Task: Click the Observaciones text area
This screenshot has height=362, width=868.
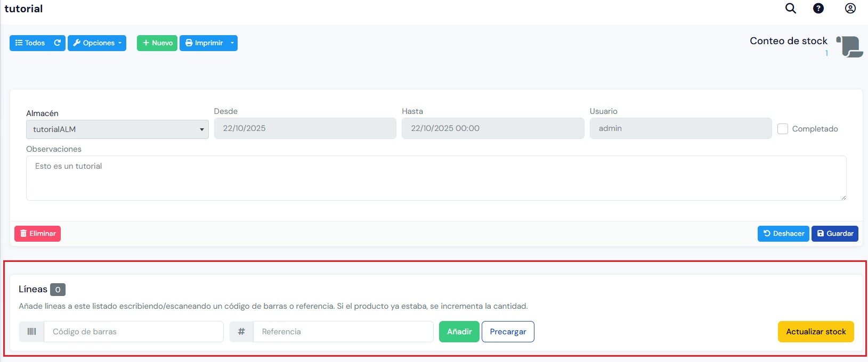Action: (436, 178)
